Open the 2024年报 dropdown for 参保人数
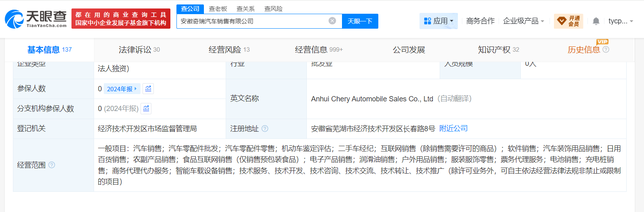The height and width of the screenshot is (212, 644). (122, 89)
